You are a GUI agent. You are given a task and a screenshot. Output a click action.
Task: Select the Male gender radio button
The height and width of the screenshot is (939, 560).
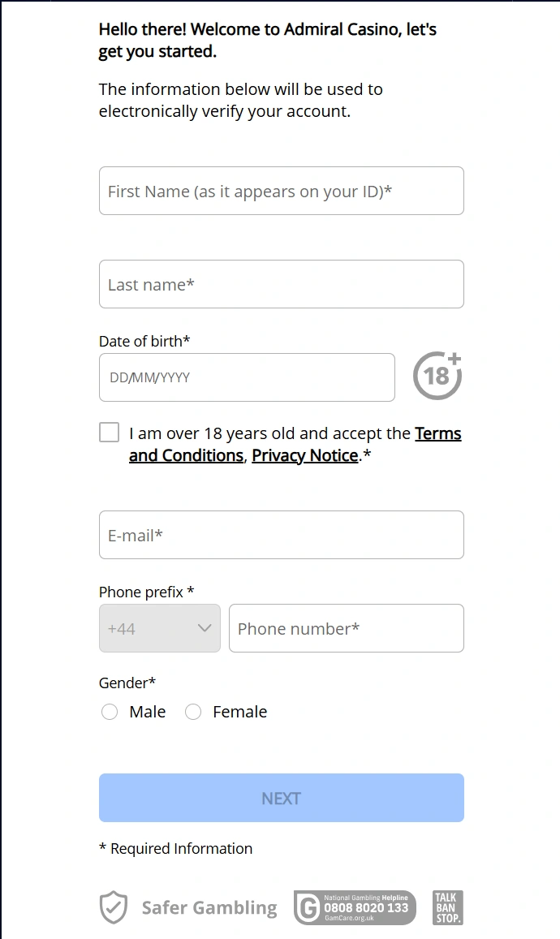point(110,712)
